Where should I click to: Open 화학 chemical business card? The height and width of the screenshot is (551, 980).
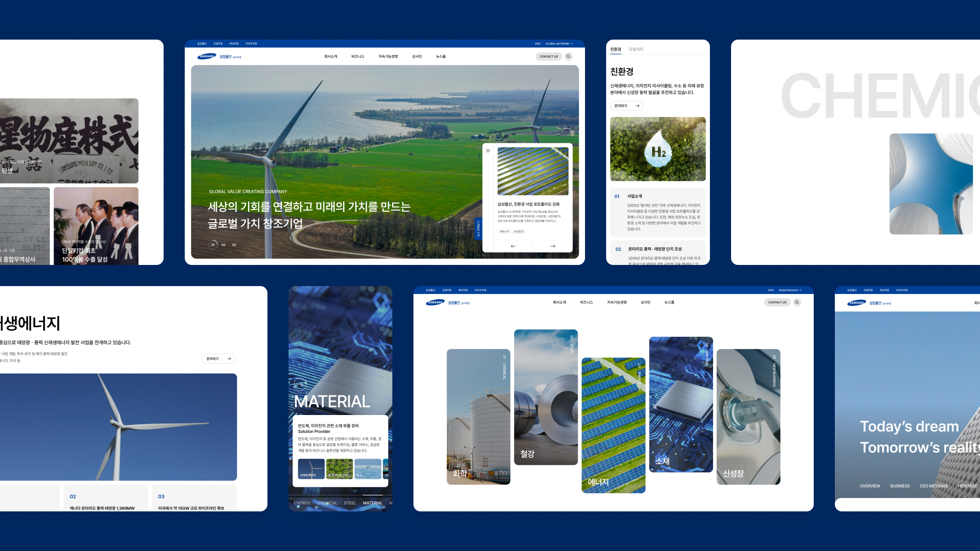479,417
